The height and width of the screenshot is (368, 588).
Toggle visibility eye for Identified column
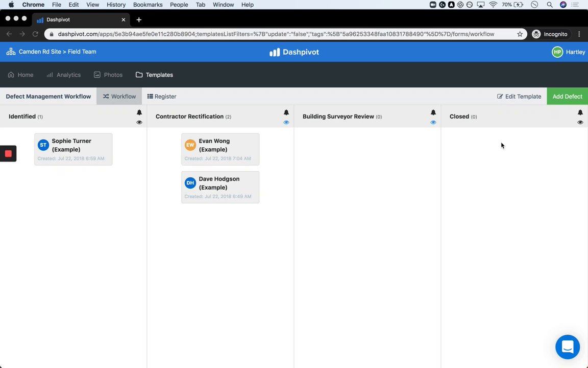click(139, 122)
